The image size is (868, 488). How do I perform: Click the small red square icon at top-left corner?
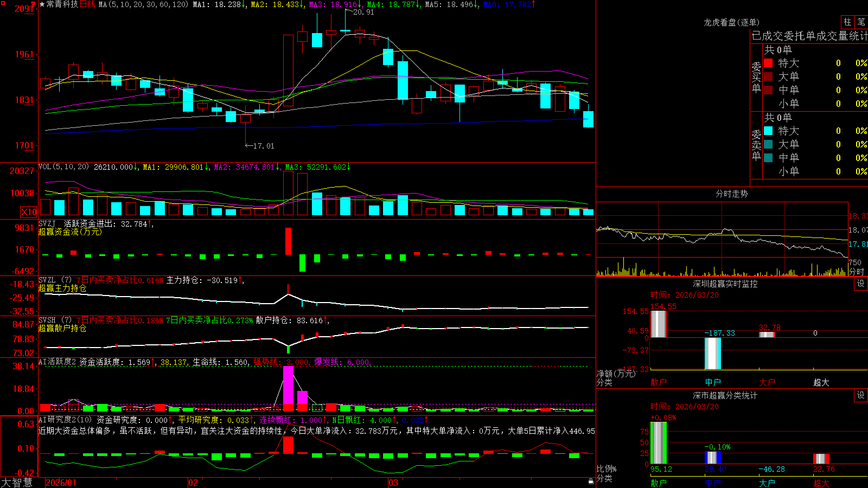tap(3, 3)
